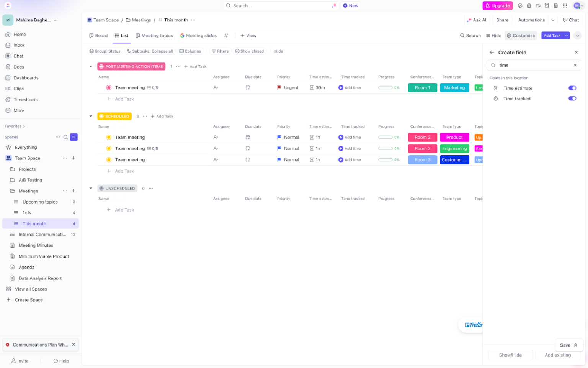This screenshot has width=588, height=368.
Task: Open Timesheets from the sidebar
Action: pos(25,99)
